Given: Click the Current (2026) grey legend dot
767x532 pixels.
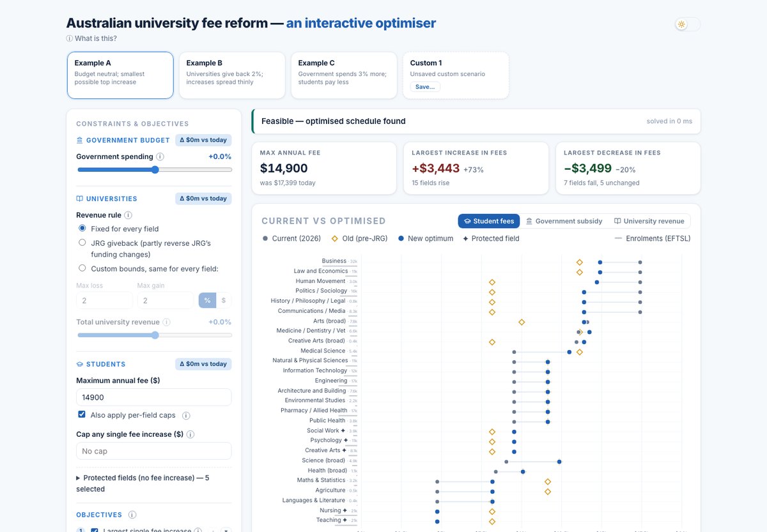Looking at the screenshot, I should 265,238.
